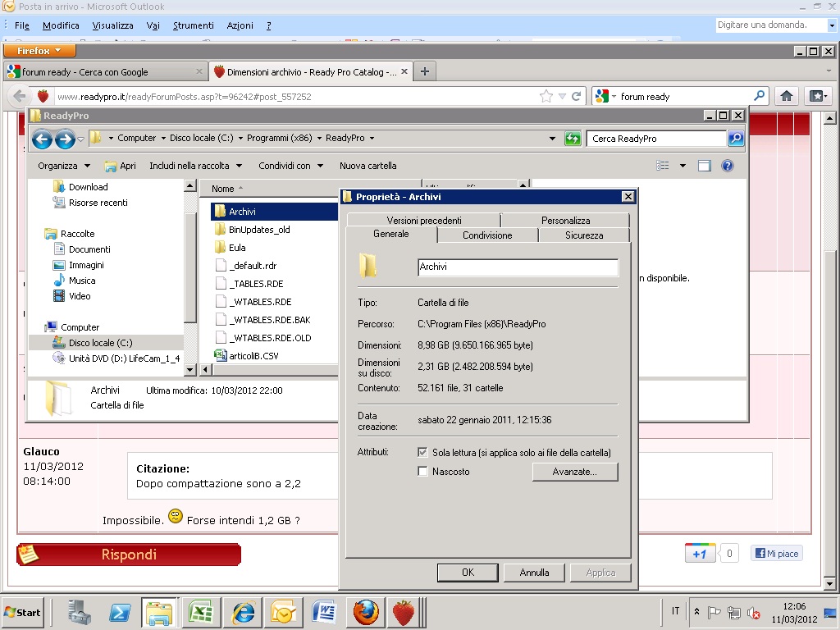This screenshot has height=630, width=840.
Task: Open the Versioni precedenti tab
Action: 424,220
